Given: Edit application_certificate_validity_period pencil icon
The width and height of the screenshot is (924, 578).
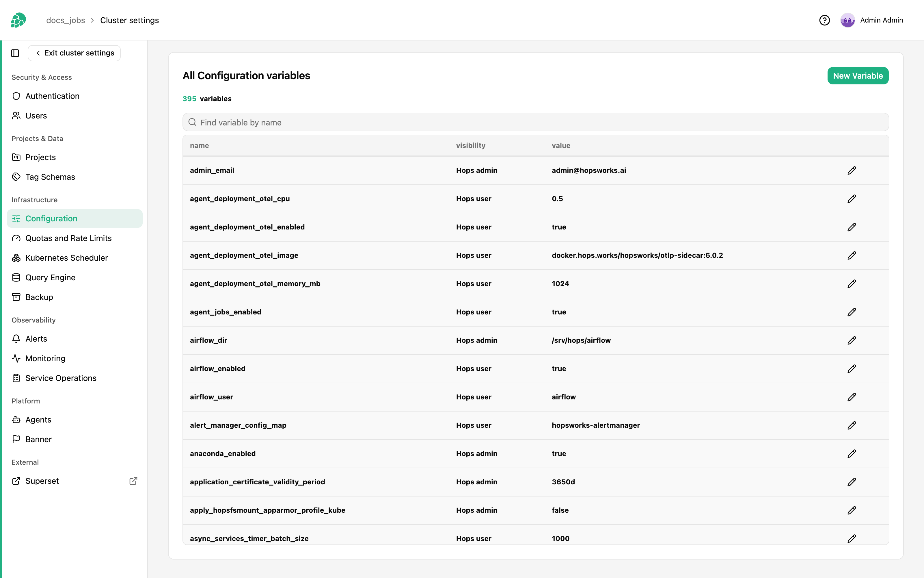Looking at the screenshot, I should 852,482.
